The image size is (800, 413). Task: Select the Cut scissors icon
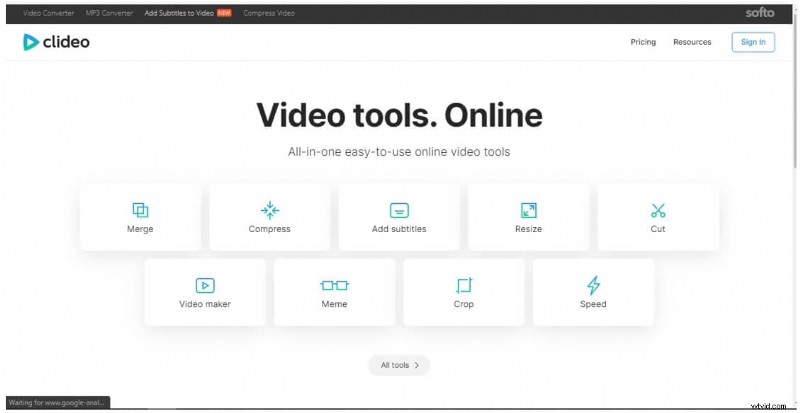point(658,210)
